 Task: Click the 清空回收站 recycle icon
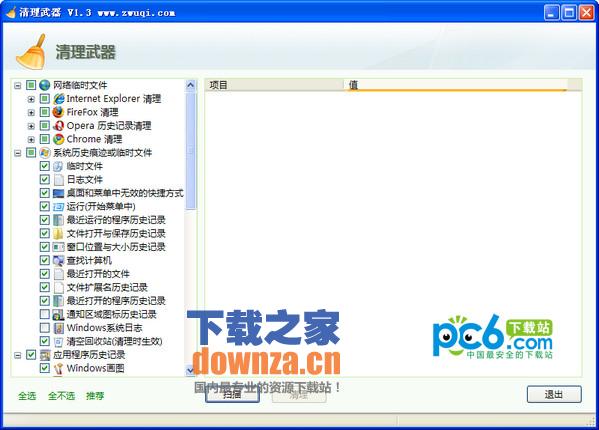tap(58, 341)
